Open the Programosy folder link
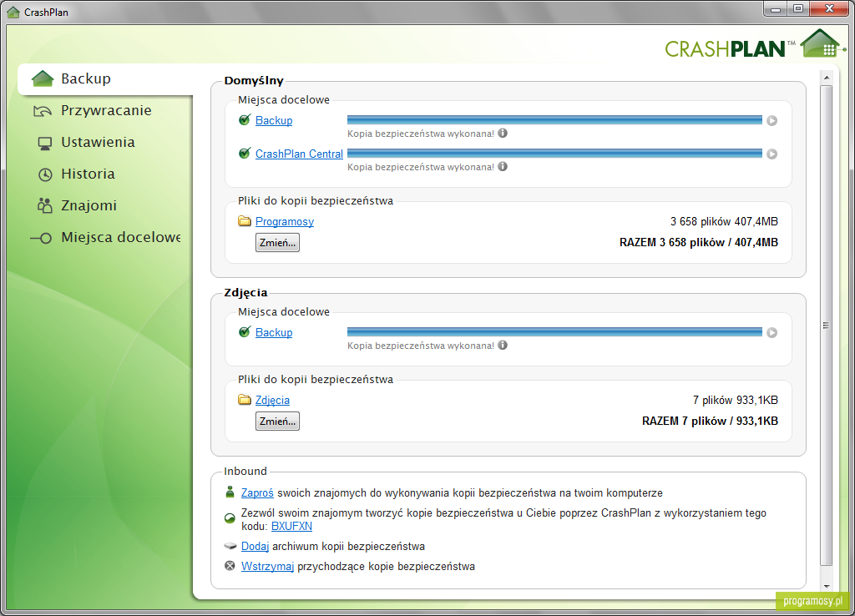Viewport: 855px width, 616px height. (284, 221)
